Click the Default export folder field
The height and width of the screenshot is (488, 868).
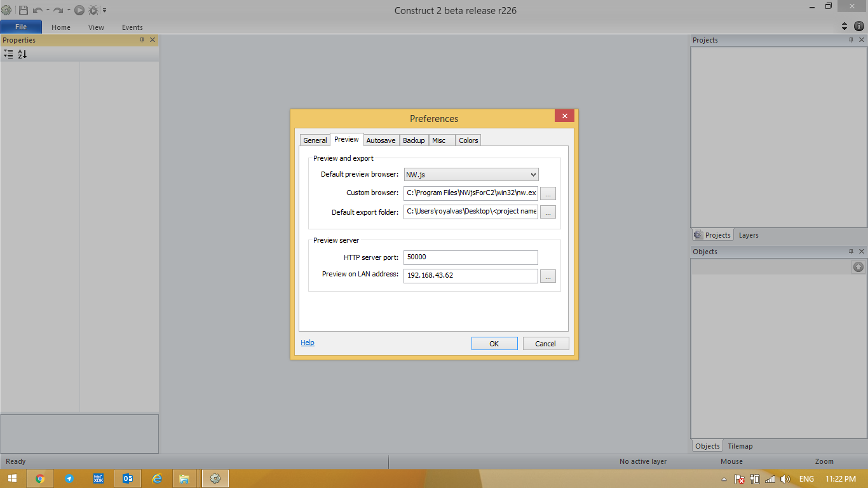coord(471,212)
